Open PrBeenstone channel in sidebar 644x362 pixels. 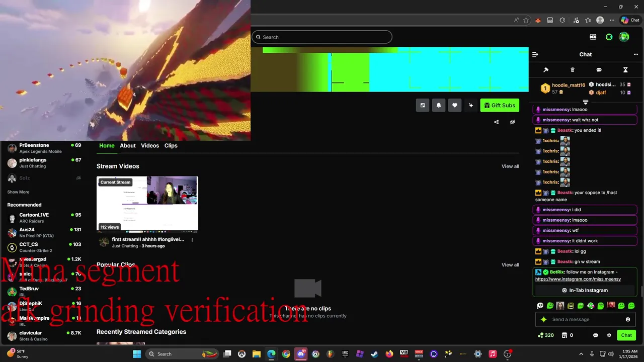(x=44, y=148)
